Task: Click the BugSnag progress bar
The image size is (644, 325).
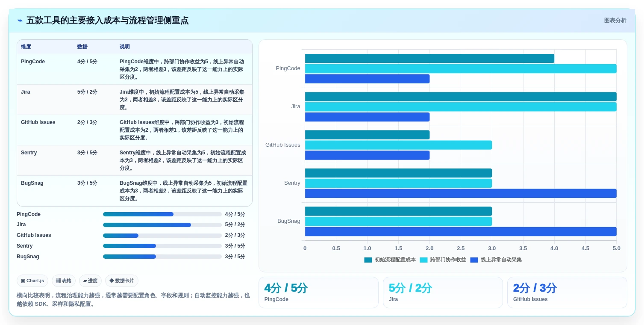Action: point(162,257)
